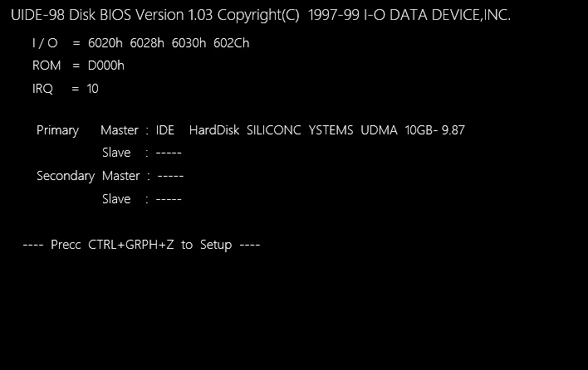The image size is (588, 370).
Task: Click the I-O DATA DEVICE,INC. copyright text
Action: pyautogui.click(x=437, y=16)
